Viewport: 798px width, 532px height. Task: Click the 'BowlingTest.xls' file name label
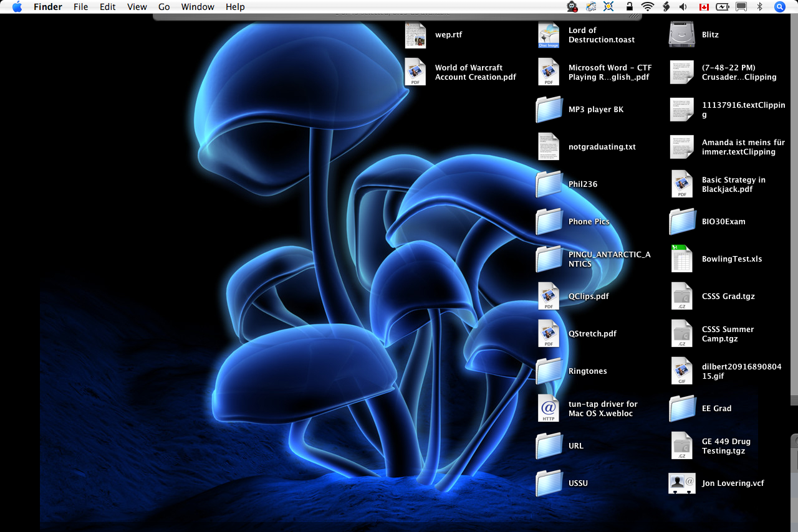click(x=732, y=259)
